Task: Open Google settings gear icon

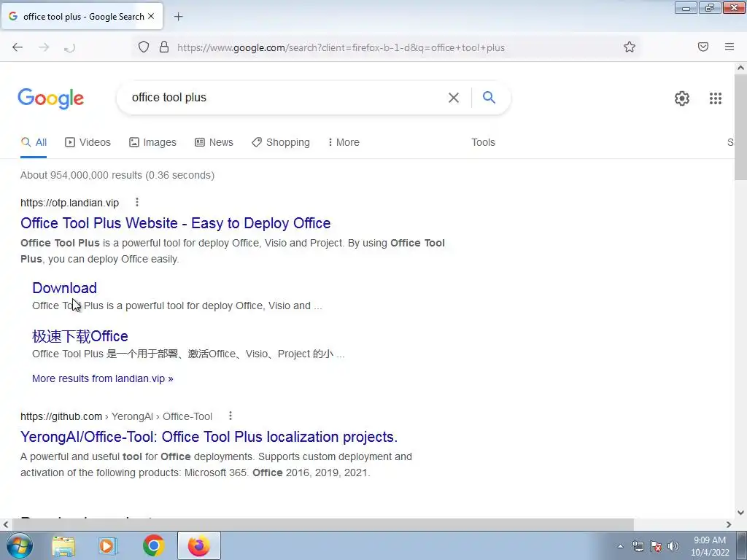Action: click(682, 98)
